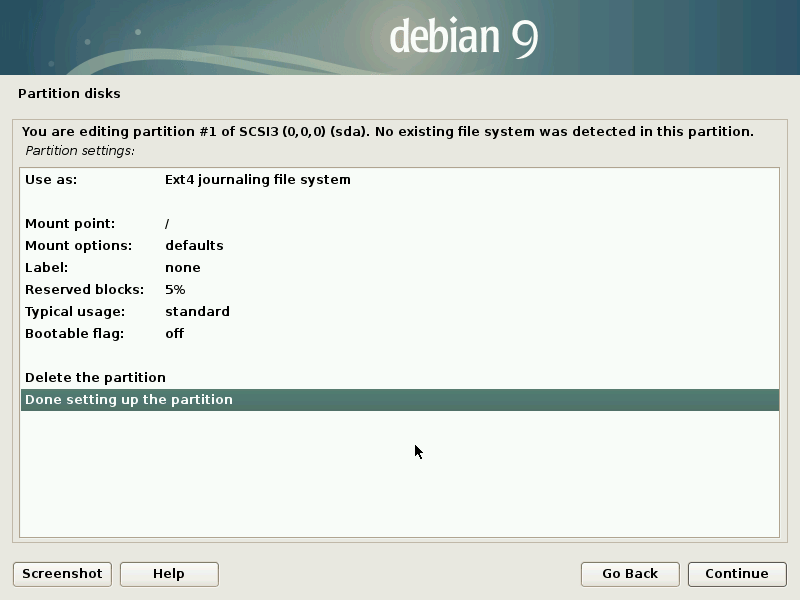The height and width of the screenshot is (600, 800).
Task: Select the 'Use as' row
Action: click(x=51, y=180)
